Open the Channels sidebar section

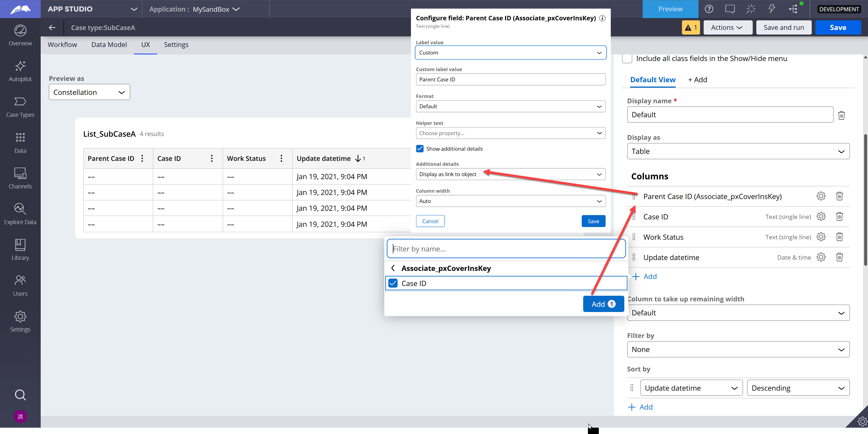click(x=20, y=178)
